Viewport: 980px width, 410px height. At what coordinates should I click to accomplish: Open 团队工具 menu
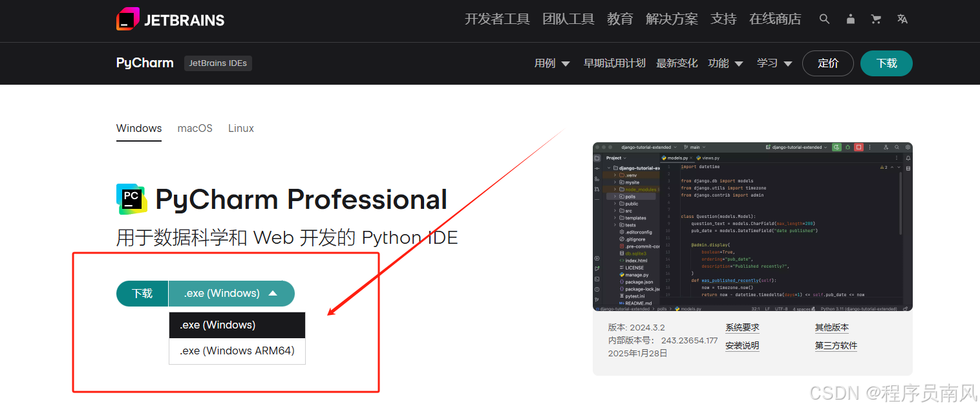(568, 19)
